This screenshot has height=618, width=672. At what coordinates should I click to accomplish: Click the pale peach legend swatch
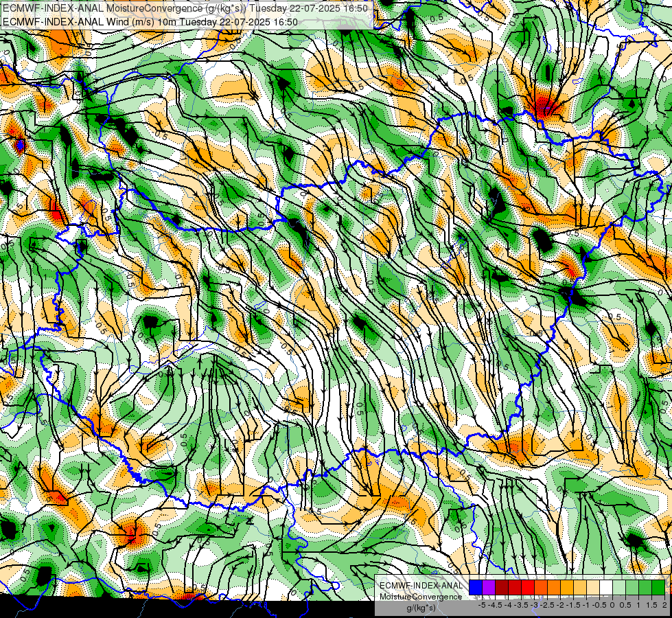point(593,587)
